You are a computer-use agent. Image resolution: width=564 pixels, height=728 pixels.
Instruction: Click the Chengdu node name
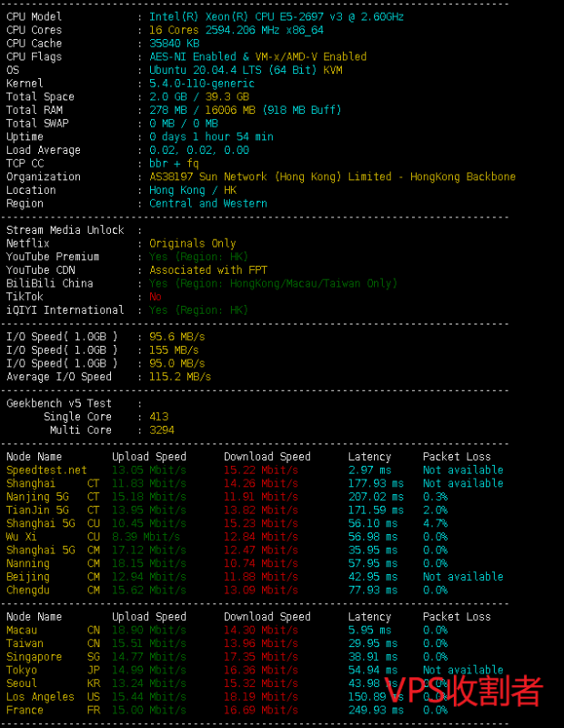(28, 590)
